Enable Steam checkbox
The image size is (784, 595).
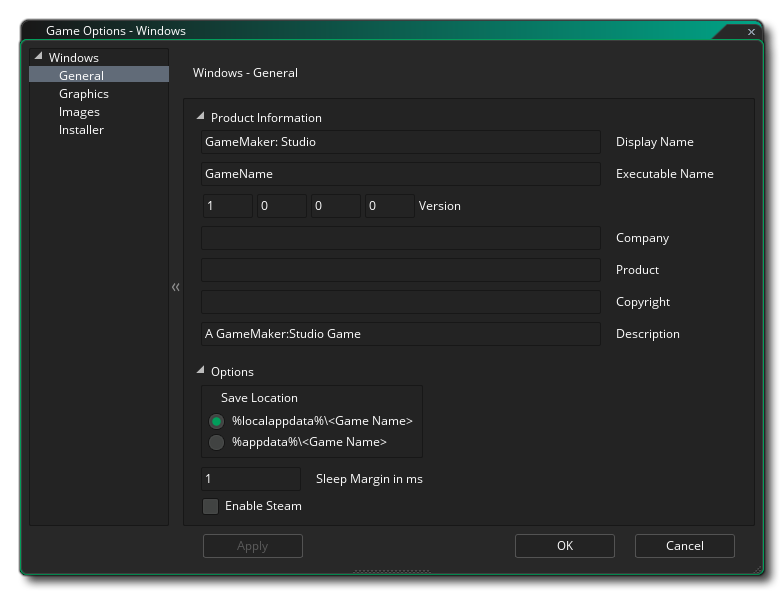pos(210,506)
